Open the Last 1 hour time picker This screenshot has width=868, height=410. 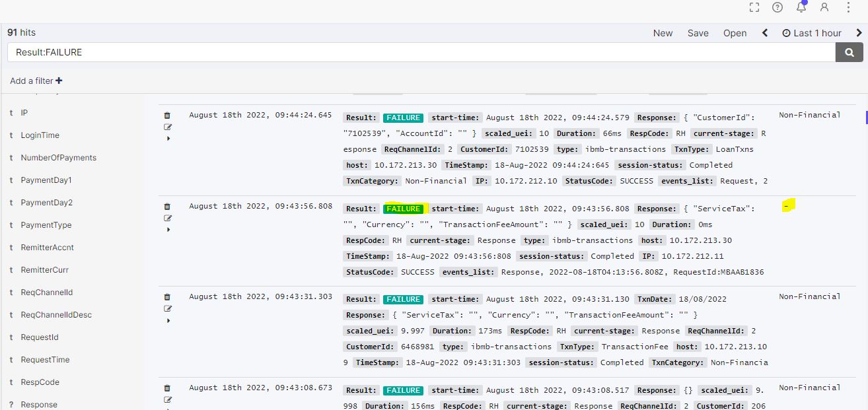pyautogui.click(x=812, y=33)
